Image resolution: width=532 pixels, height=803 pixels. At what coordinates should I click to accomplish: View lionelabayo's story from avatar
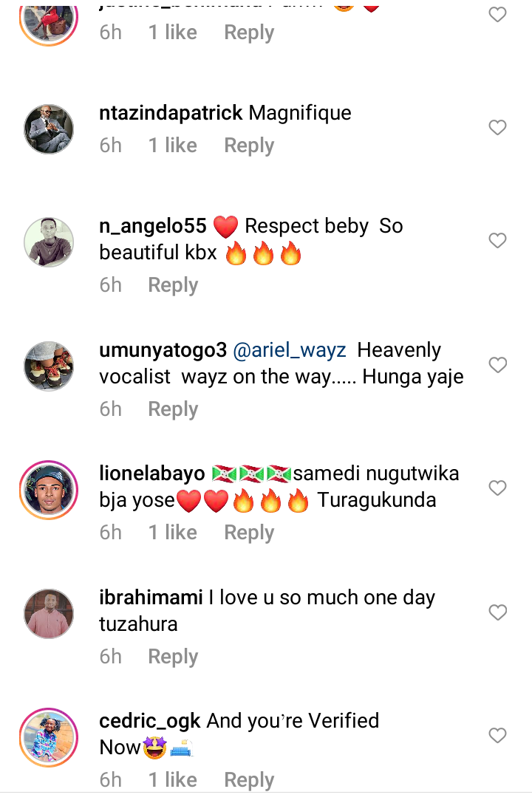click(x=50, y=490)
